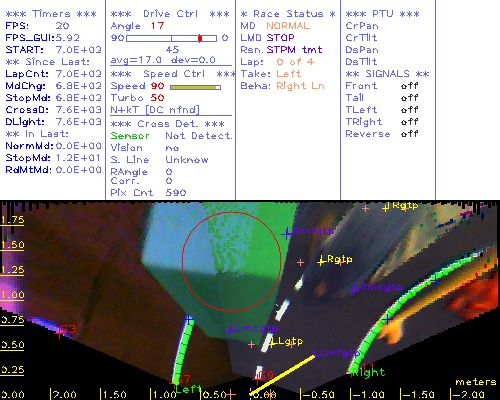Click the Drive Ctrl section header
Screen dimensions: 500x400
click(170, 14)
